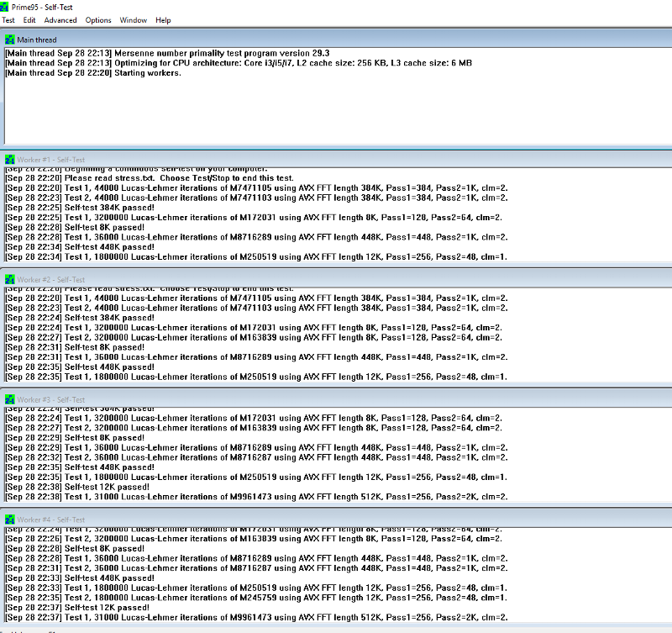Select Worker #2's 'Self-test 448K passed!' line
The height and width of the screenshot is (633, 672).
80,367
